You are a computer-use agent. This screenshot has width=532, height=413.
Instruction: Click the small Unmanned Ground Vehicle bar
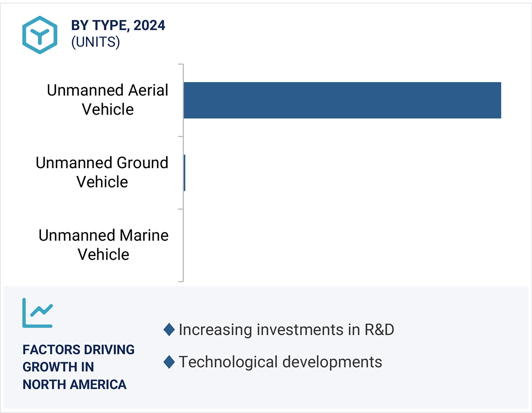[x=184, y=173]
